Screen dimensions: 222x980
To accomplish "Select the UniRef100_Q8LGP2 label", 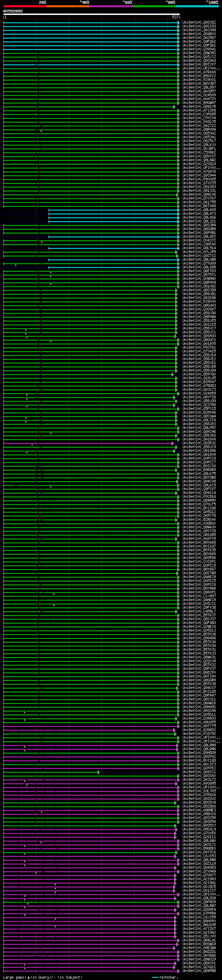I will (199, 236).
